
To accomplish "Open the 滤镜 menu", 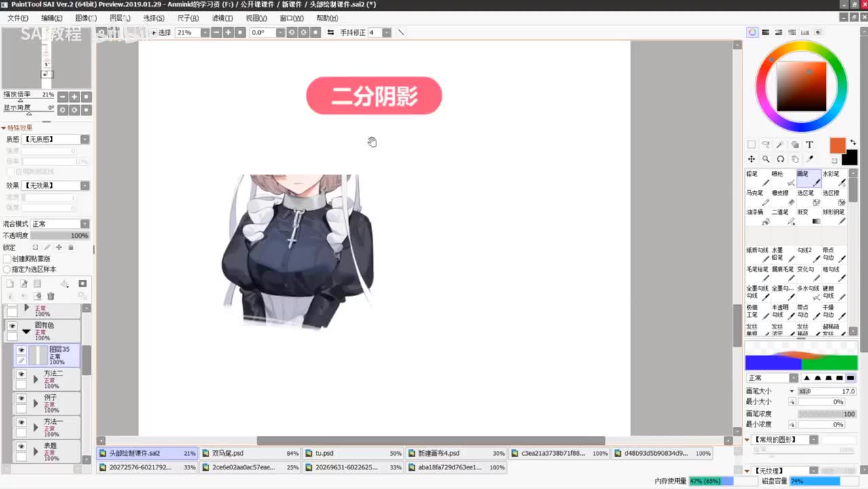I will coord(222,18).
